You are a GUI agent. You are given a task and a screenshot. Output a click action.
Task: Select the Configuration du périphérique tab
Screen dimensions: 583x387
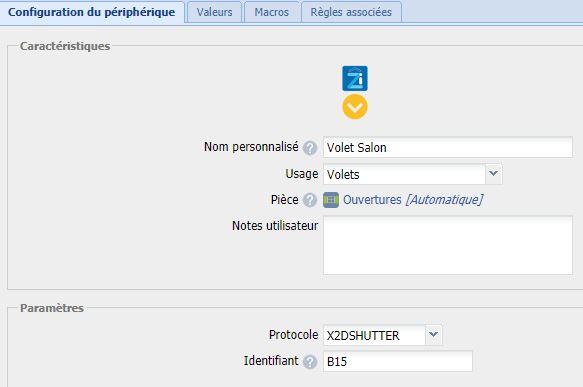(x=91, y=12)
